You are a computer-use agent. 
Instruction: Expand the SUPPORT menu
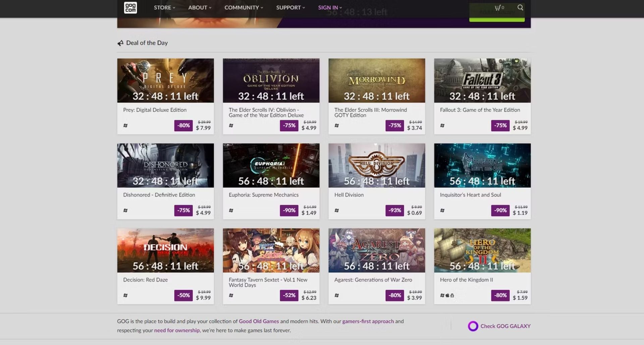click(x=290, y=7)
